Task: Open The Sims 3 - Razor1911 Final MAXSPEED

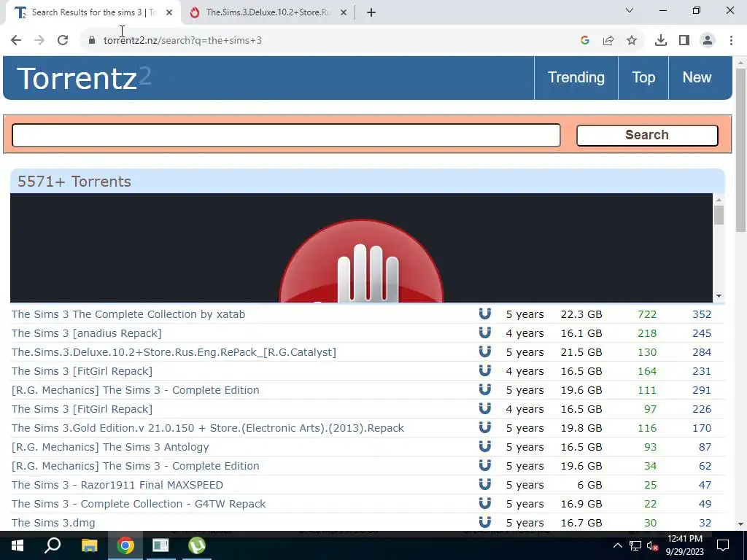Action: pos(117,485)
